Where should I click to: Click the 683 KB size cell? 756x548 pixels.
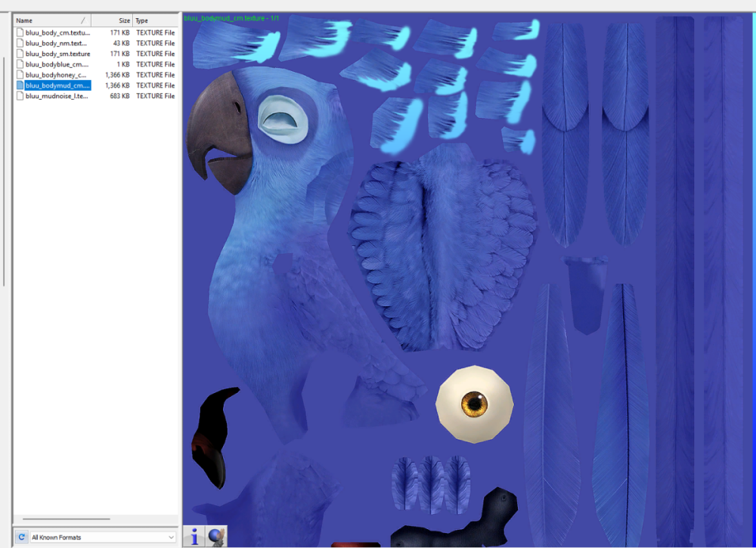click(119, 96)
